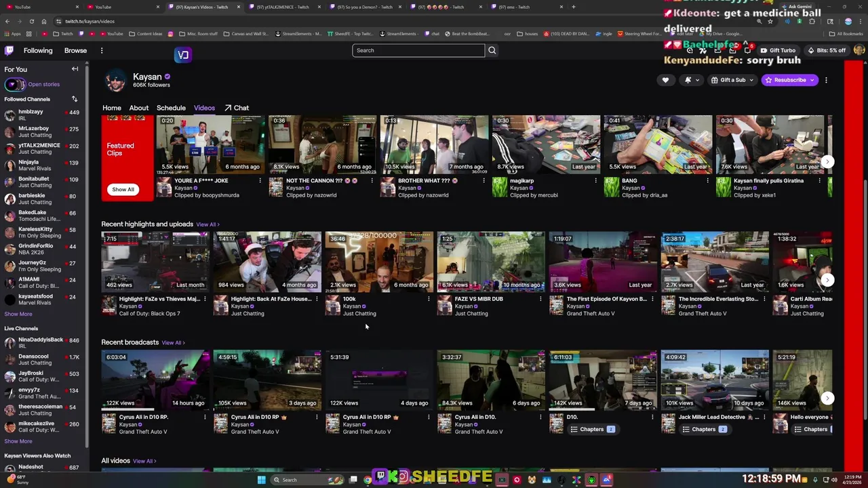The height and width of the screenshot is (488, 868).
Task: Open the Bits 5% off offer
Action: point(827,50)
